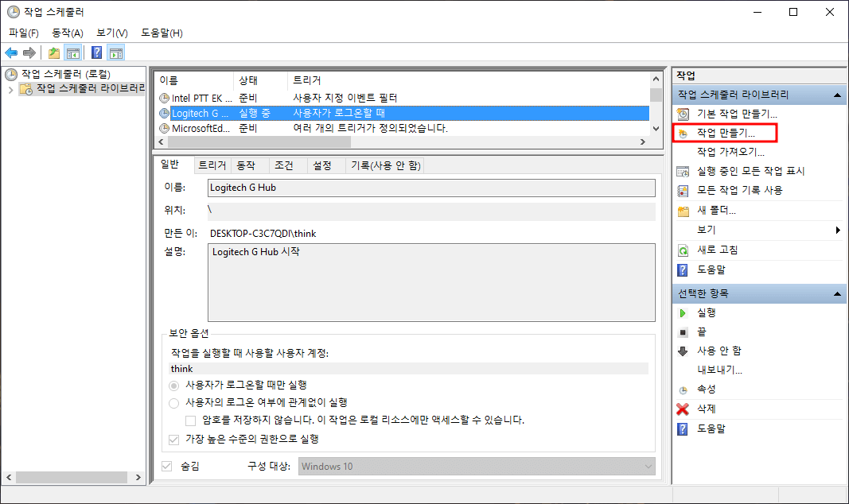The height and width of the screenshot is (504, 849).
Task: Click the clock icon of the Intel PTT EK task
Action: pyautogui.click(x=164, y=99)
